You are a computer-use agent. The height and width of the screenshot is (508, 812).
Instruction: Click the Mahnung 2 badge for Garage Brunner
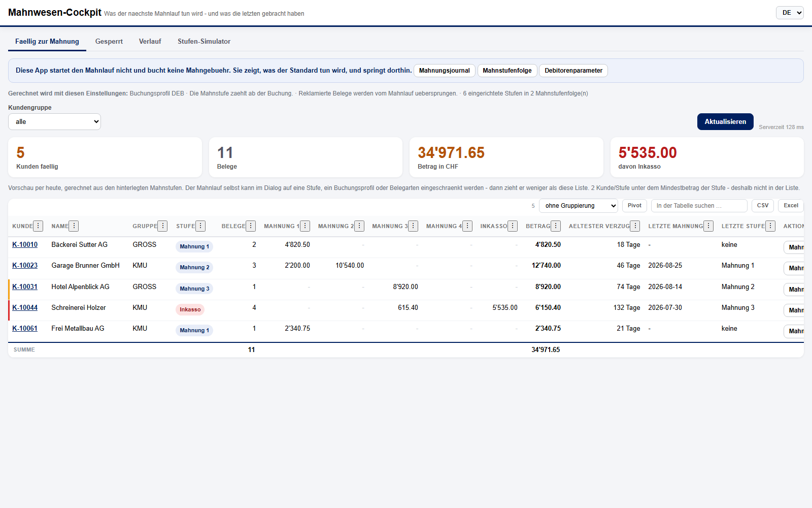[x=194, y=267]
